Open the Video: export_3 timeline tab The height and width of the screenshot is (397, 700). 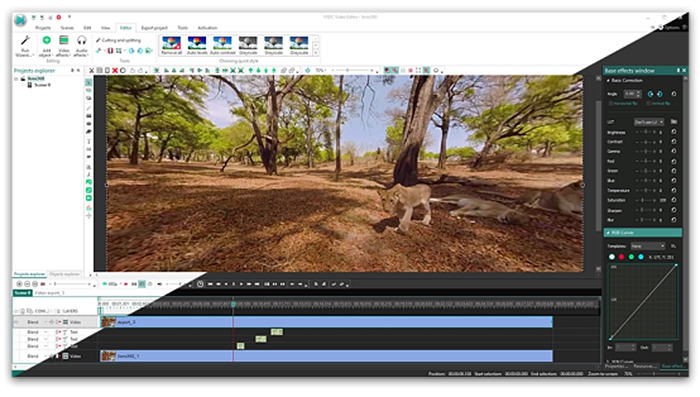(50, 293)
